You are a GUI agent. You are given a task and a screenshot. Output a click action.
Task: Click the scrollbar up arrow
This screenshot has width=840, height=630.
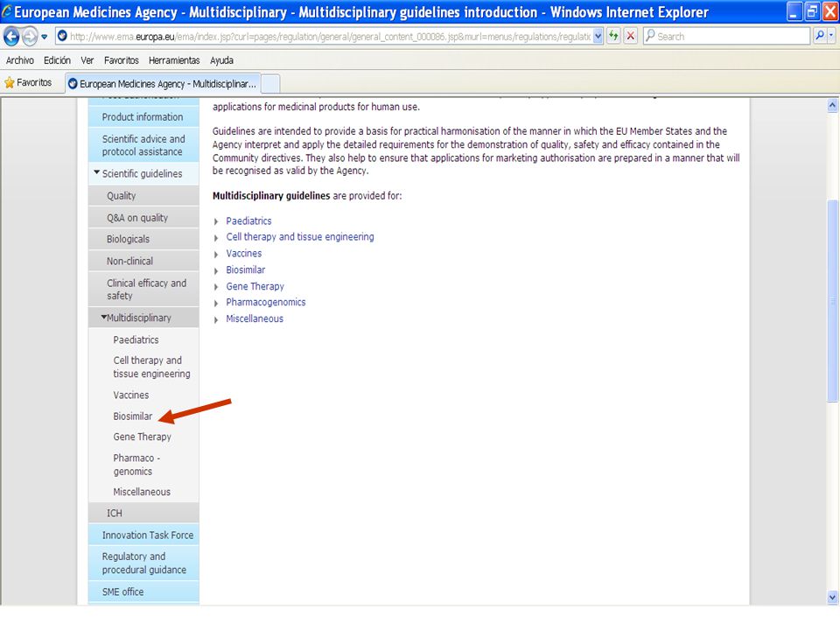(x=832, y=106)
